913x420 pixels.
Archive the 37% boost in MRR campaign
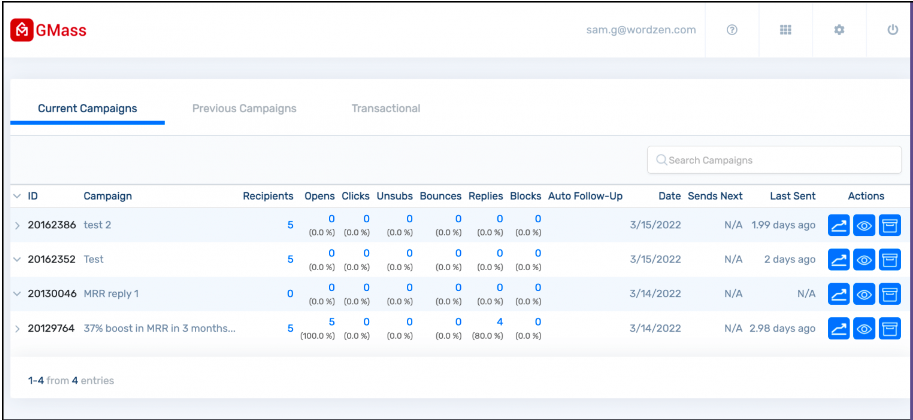(890, 329)
